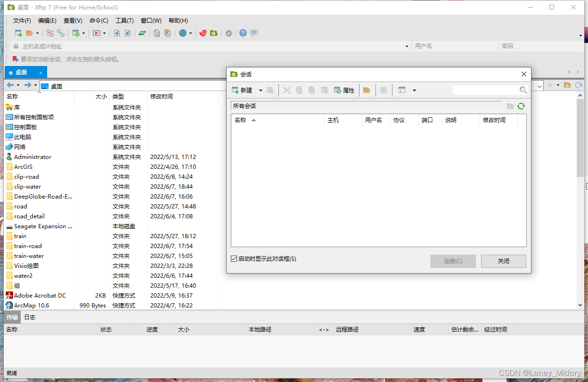
Task: Click the copy icon in main toolbar
Action: pos(156,33)
